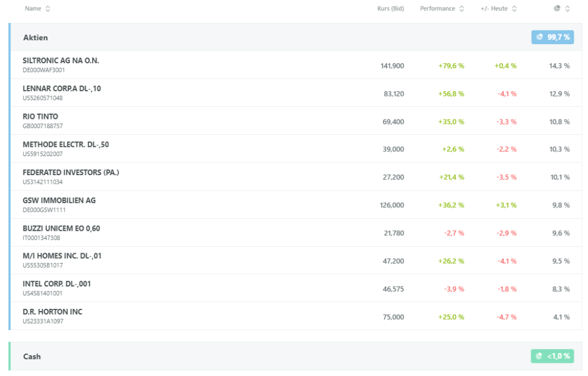Collapse the Aktien section header
Screen dimensions: 588x376
coord(296,37)
